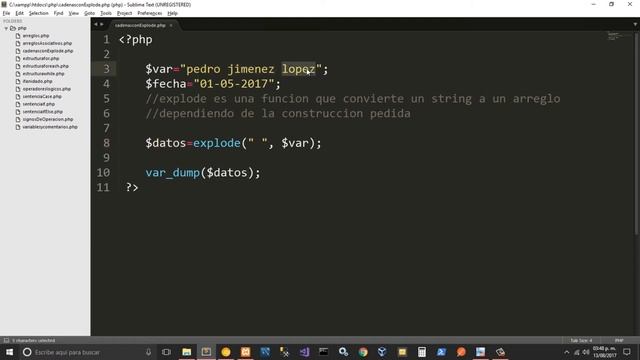
Task: Open the volume control in system tray
Action: [586, 352]
